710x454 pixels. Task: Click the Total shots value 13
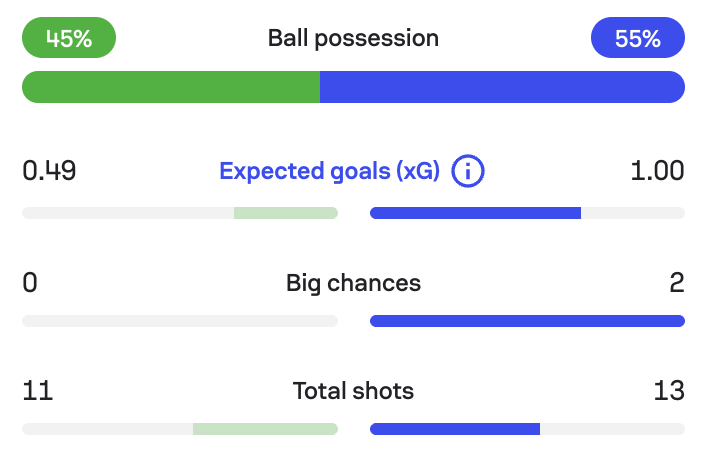click(x=669, y=391)
